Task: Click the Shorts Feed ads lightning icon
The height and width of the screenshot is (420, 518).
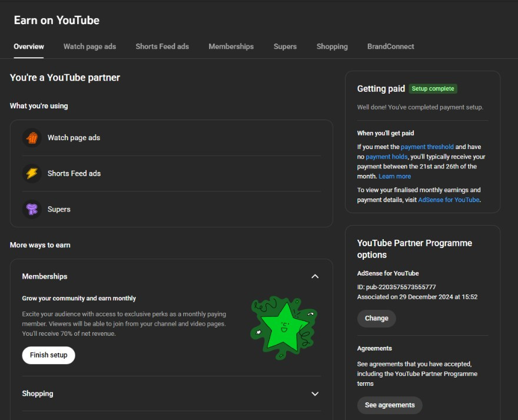Action: click(32, 173)
